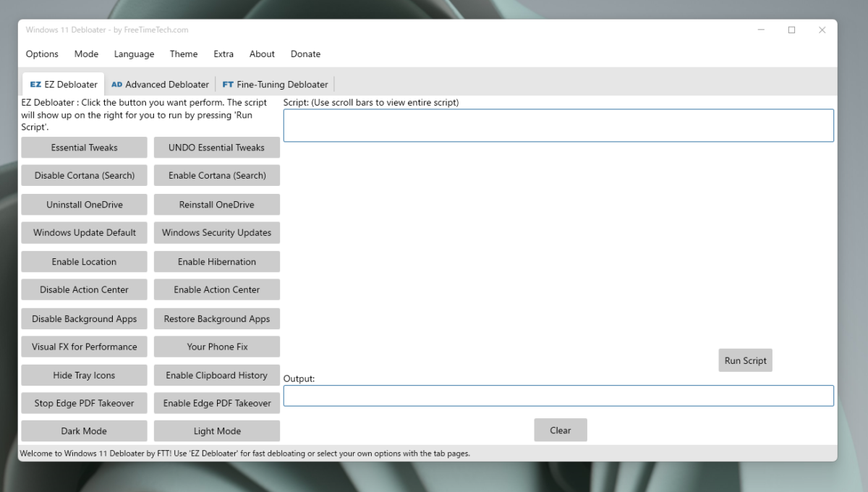
Task: Open the Mode menu
Action: coord(86,54)
